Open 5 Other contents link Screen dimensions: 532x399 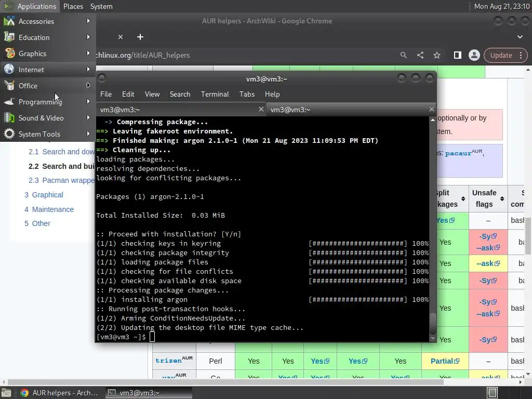click(x=37, y=223)
